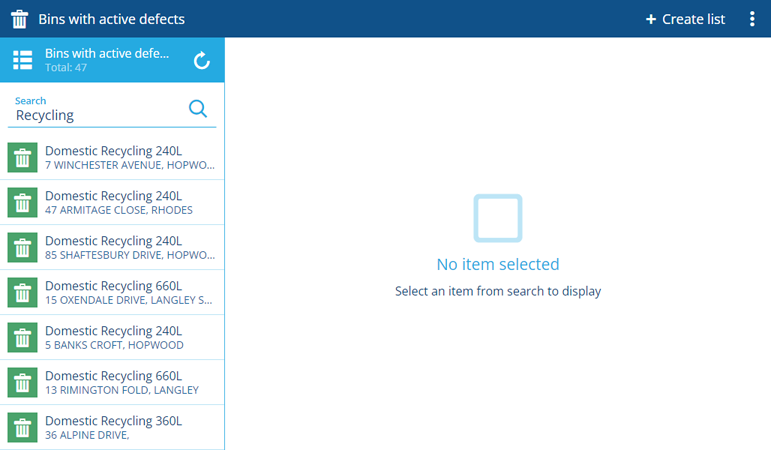Select Domestic Recycling 240L at 47 Armitage Close
This screenshot has height=450, width=771.
pos(112,202)
